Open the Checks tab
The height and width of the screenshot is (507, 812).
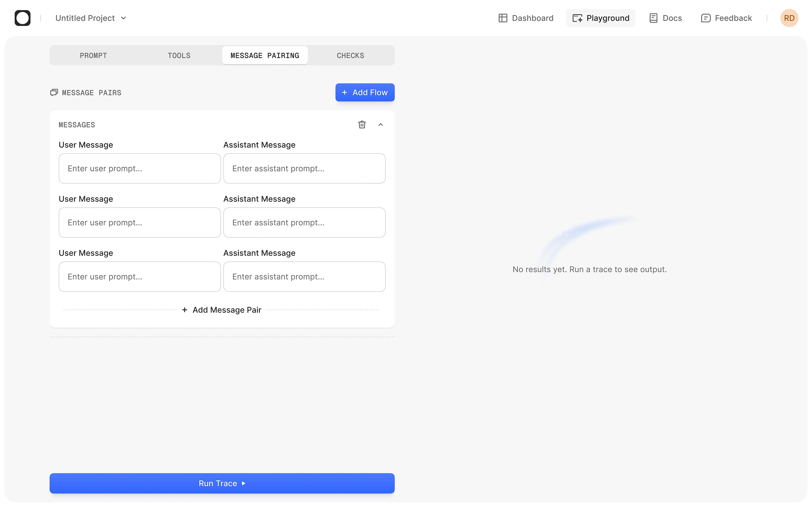(x=350, y=56)
